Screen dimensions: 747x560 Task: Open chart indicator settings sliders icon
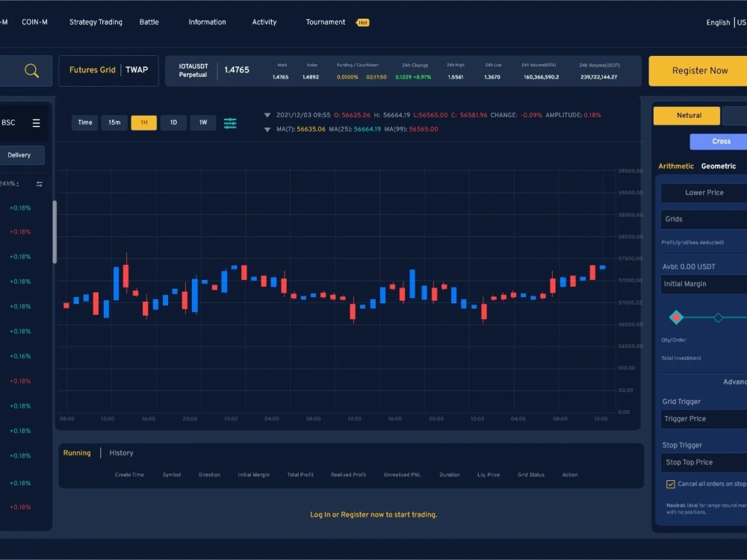230,123
